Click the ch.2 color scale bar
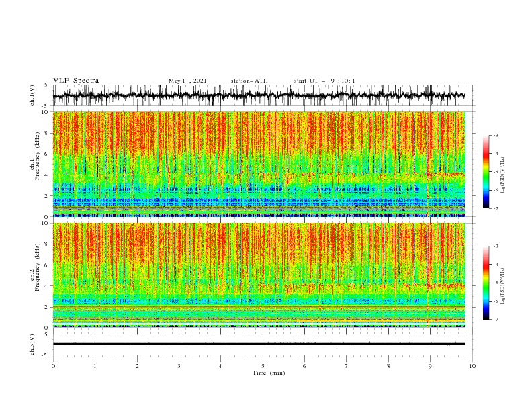The width and height of the screenshot is (532, 411). 486,283
